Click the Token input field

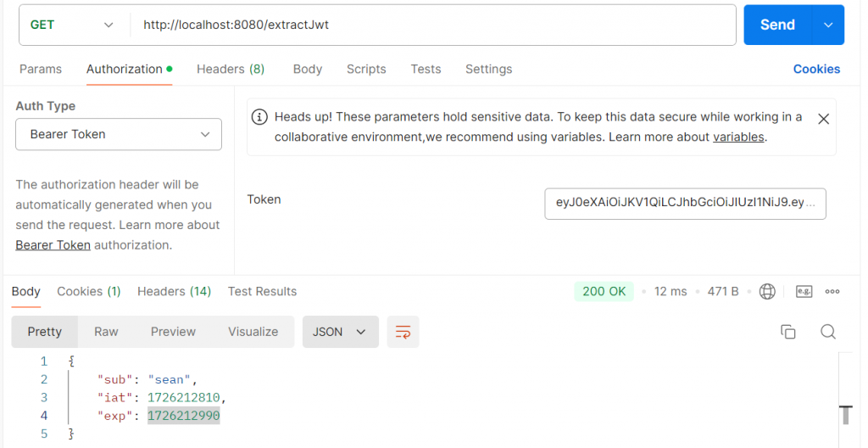[x=685, y=203]
